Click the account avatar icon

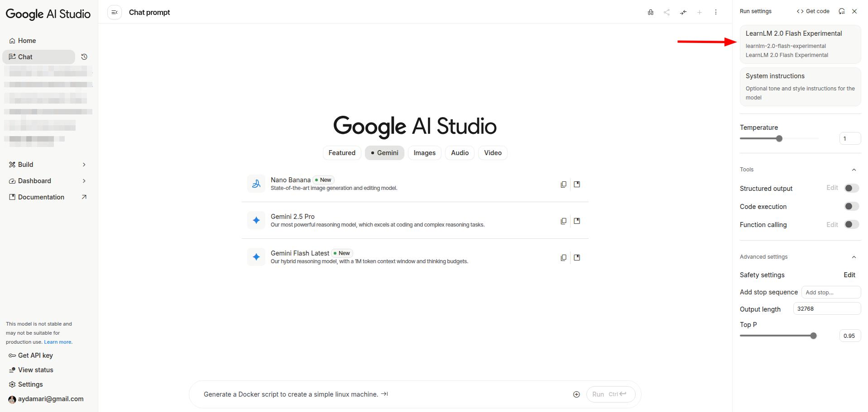(x=12, y=399)
